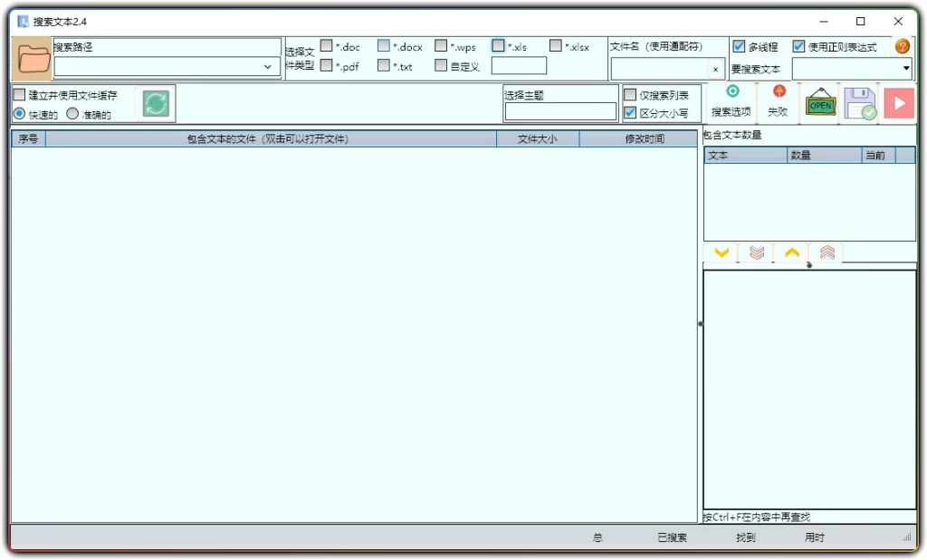Click the save results floppy disk icon
Screen dimensions: 927x560
click(x=860, y=103)
